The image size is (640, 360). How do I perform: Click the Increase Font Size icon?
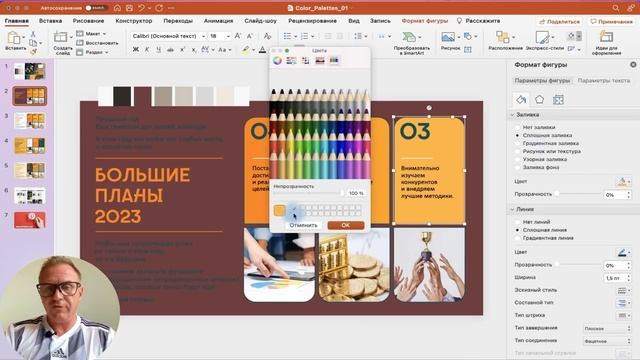click(x=238, y=36)
